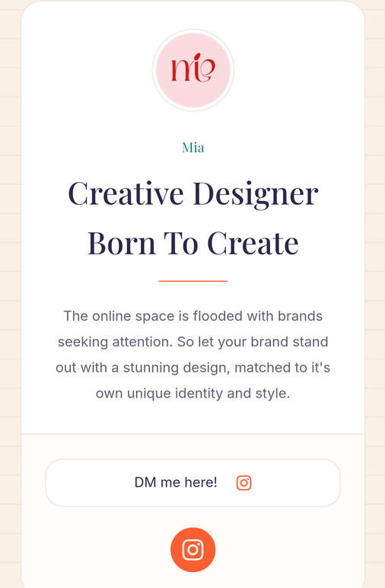The image size is (385, 588).
Task: Select the 'DM me here!' text label
Action: pyautogui.click(x=176, y=482)
